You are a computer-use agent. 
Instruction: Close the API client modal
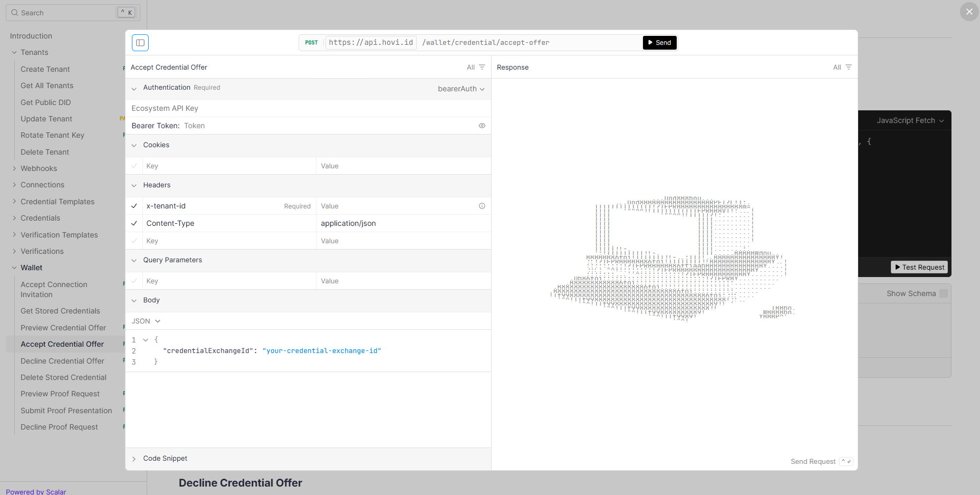pyautogui.click(x=969, y=12)
